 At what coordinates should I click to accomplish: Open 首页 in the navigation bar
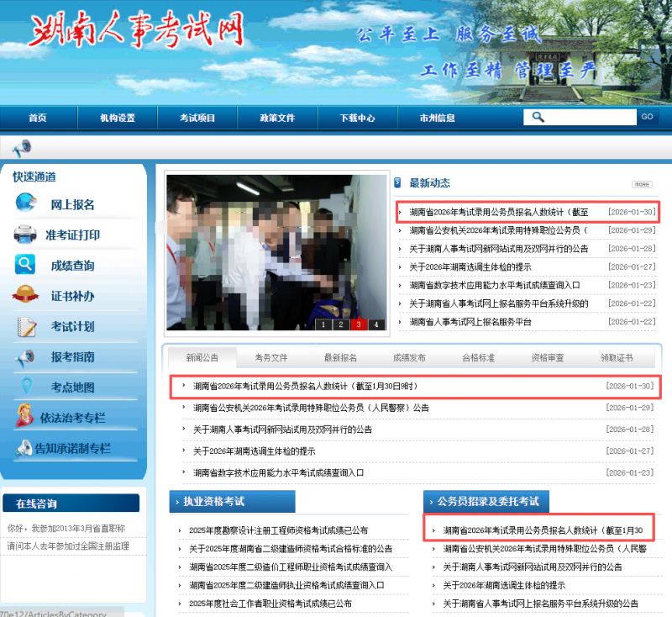tap(38, 118)
